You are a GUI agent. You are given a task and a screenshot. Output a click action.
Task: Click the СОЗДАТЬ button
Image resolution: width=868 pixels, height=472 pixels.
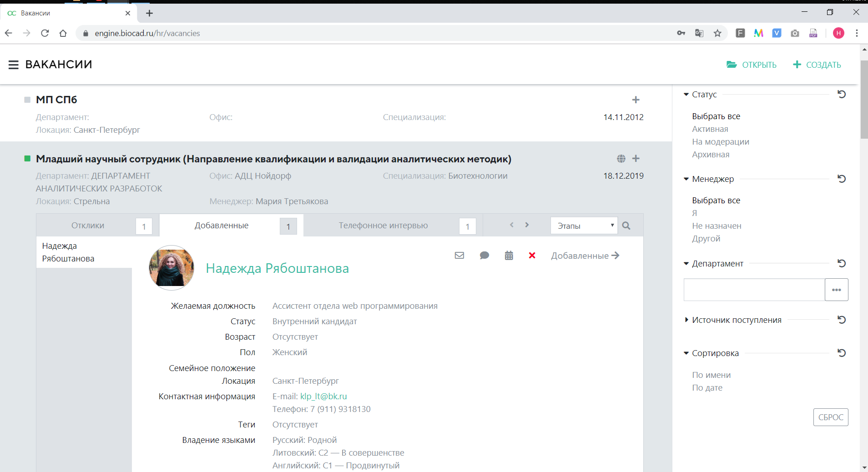(817, 65)
